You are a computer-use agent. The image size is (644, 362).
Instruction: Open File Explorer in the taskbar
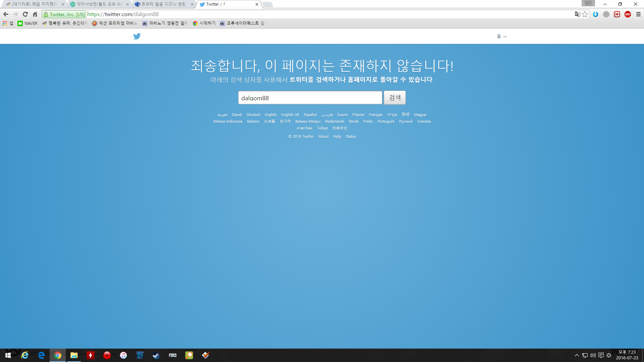click(x=74, y=355)
